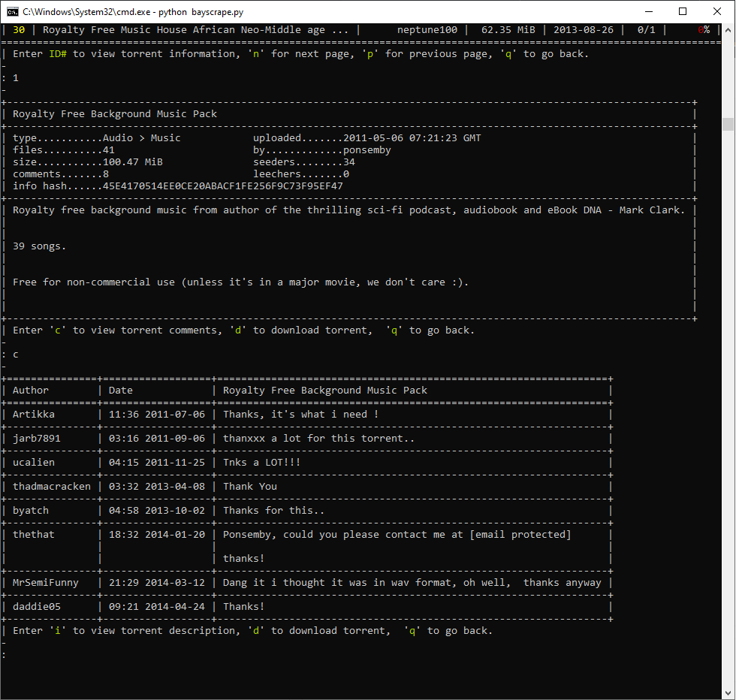This screenshot has height=700, width=736.
Task: Click the 'Date' column header
Action: (121, 391)
